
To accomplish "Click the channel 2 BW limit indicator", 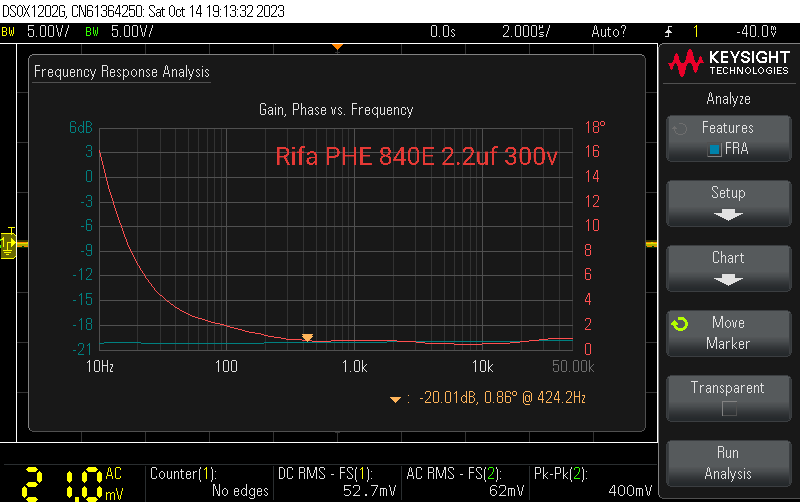I will click(x=92, y=32).
